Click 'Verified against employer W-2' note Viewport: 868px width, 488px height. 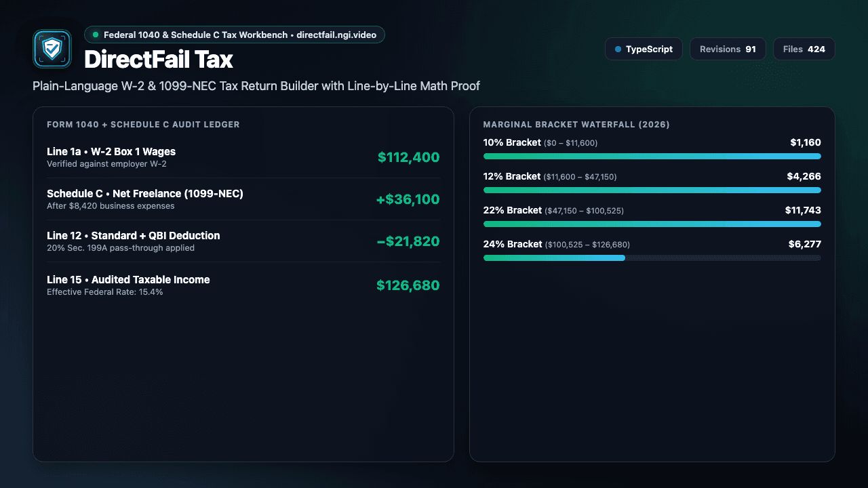(x=106, y=164)
